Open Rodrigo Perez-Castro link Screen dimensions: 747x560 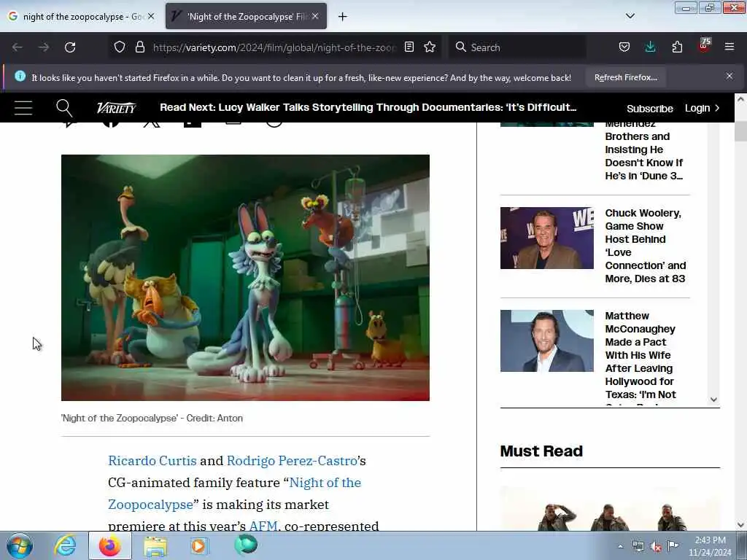click(x=292, y=461)
